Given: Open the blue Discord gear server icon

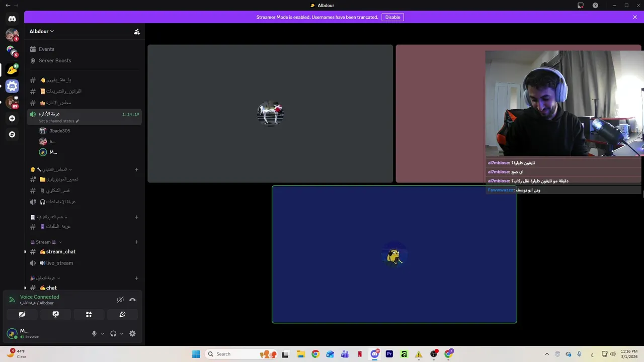Looking at the screenshot, I should [12, 86].
